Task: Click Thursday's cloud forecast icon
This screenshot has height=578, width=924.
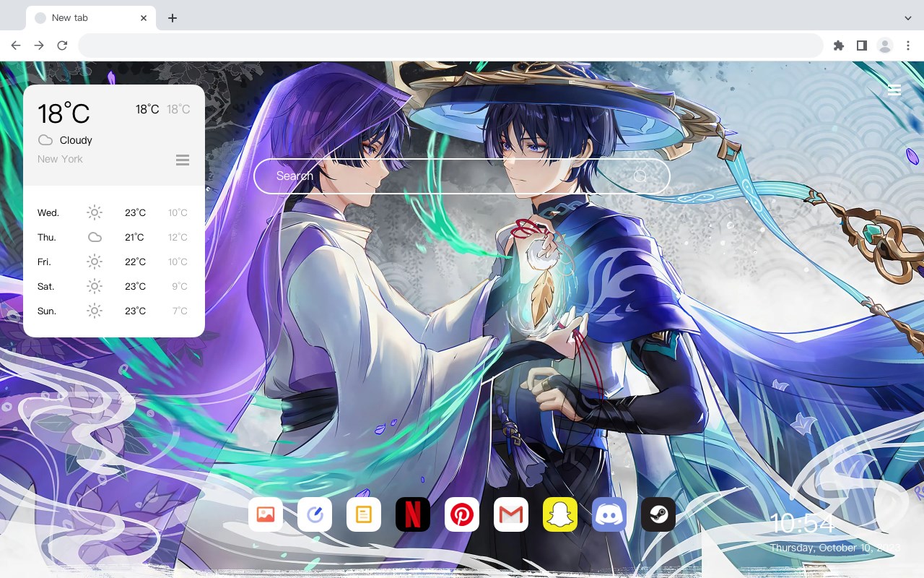Action: [95, 237]
